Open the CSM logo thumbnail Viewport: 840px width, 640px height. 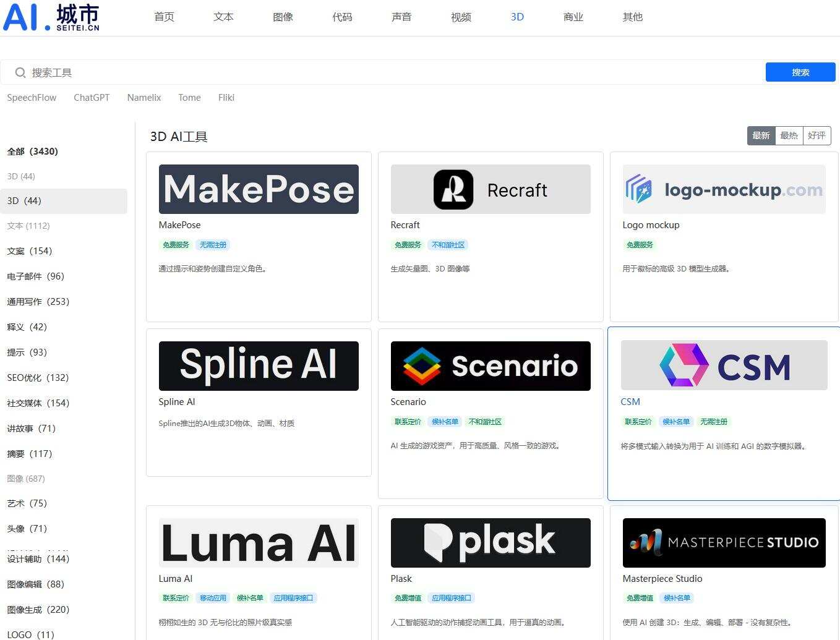click(x=724, y=365)
